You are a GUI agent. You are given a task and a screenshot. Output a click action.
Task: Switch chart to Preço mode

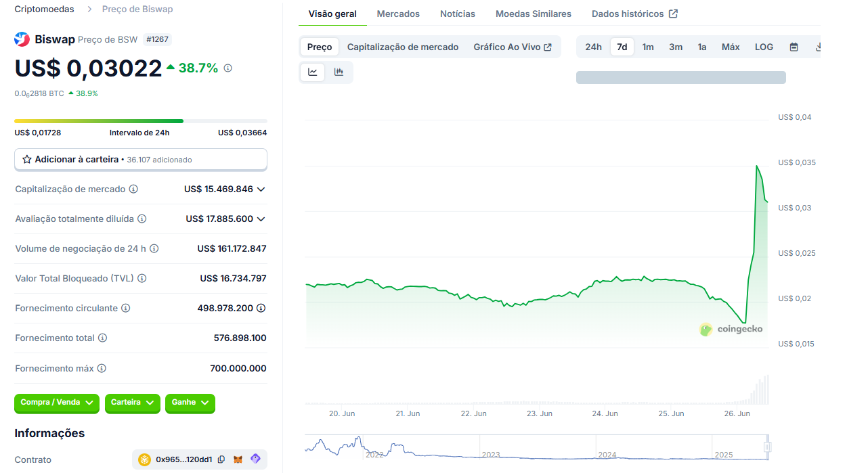coord(320,47)
